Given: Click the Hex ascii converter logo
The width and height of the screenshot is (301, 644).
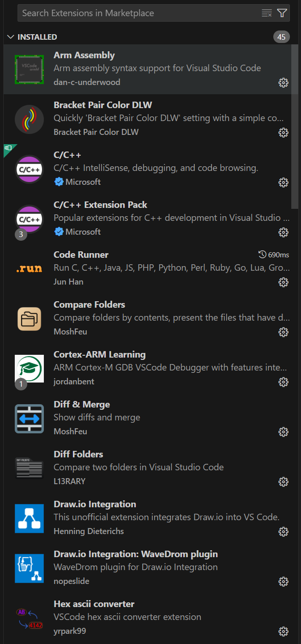Looking at the screenshot, I should [29, 618].
